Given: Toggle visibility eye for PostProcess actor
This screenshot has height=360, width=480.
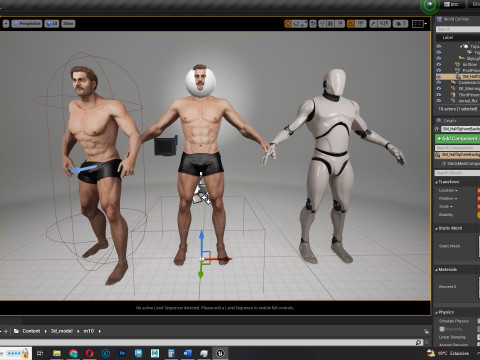Looking at the screenshot, I should (439, 70).
